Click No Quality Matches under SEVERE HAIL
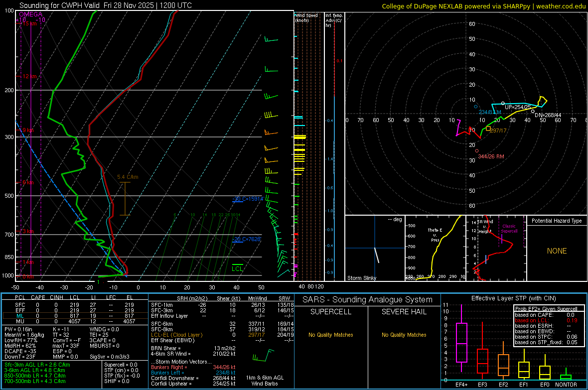The image size is (588, 390). pyautogui.click(x=404, y=335)
